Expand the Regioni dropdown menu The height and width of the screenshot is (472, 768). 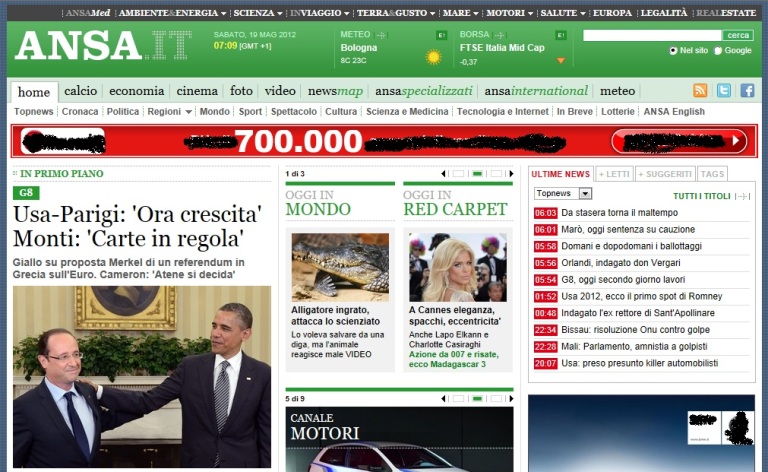click(x=170, y=112)
